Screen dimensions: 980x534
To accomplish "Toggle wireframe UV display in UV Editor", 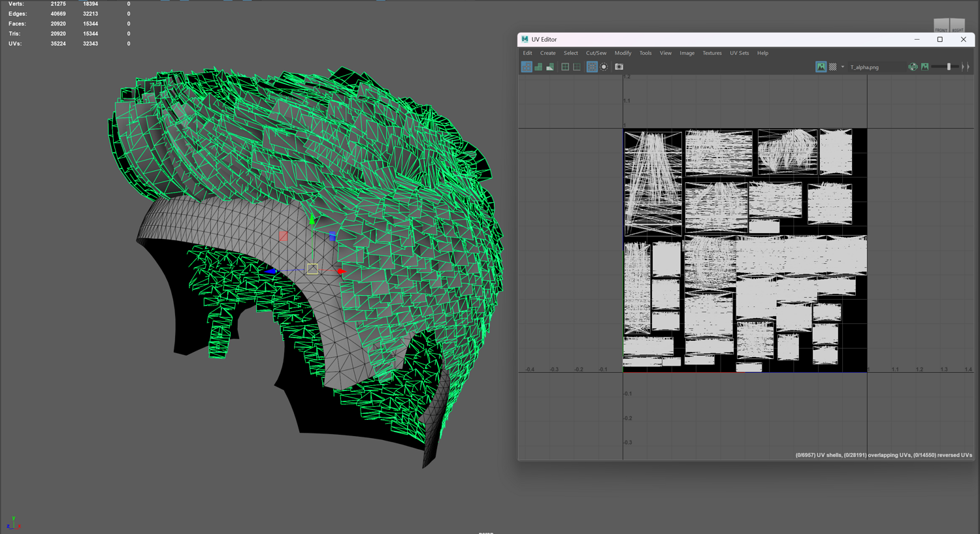I will [527, 67].
